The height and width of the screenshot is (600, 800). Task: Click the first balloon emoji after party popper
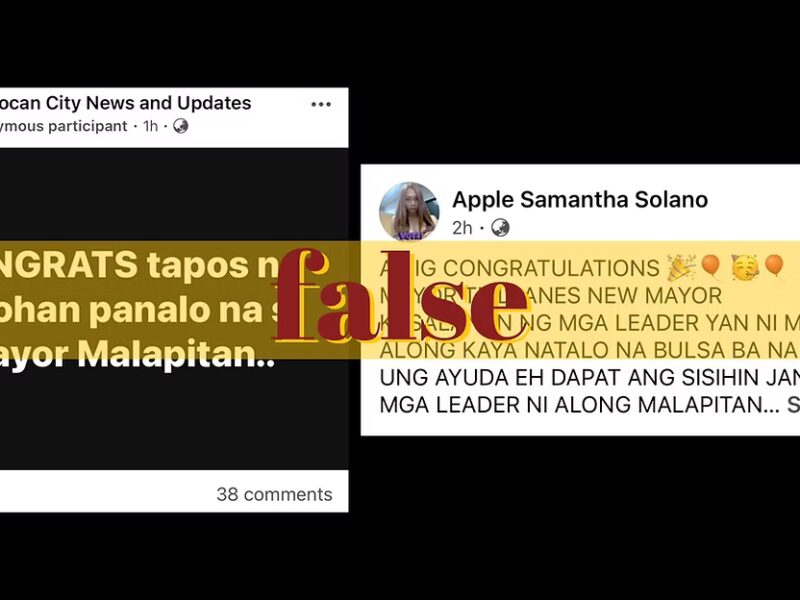pyautogui.click(x=710, y=267)
